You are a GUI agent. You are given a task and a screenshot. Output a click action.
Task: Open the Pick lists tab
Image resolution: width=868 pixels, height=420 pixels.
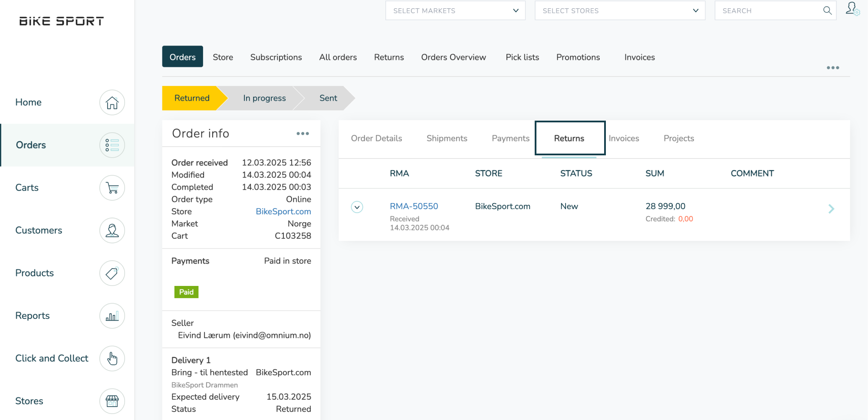click(522, 57)
